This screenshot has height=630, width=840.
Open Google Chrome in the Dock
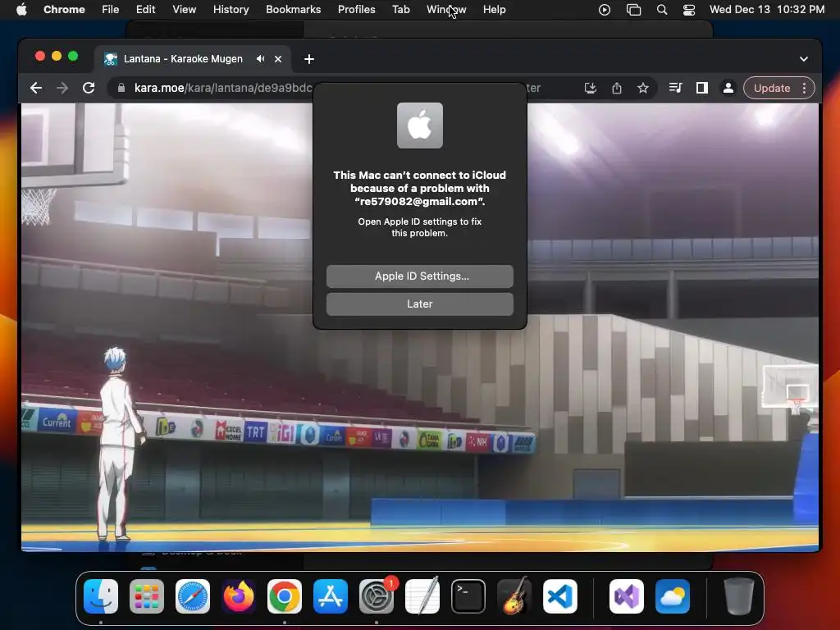(x=285, y=596)
